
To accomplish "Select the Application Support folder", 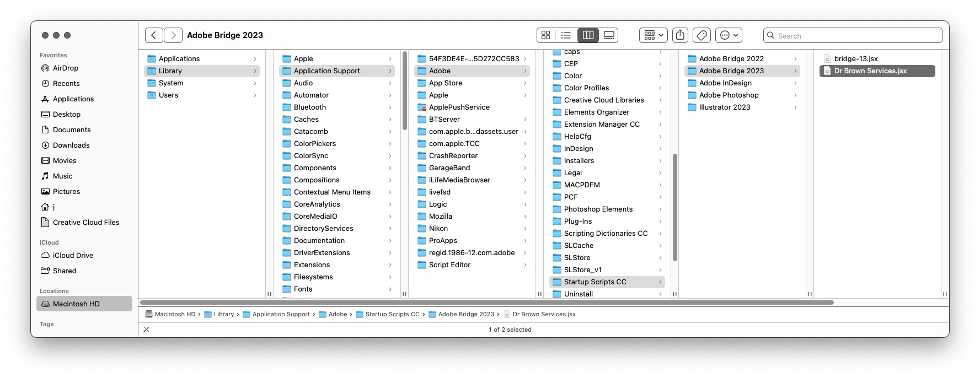I will tap(337, 71).
